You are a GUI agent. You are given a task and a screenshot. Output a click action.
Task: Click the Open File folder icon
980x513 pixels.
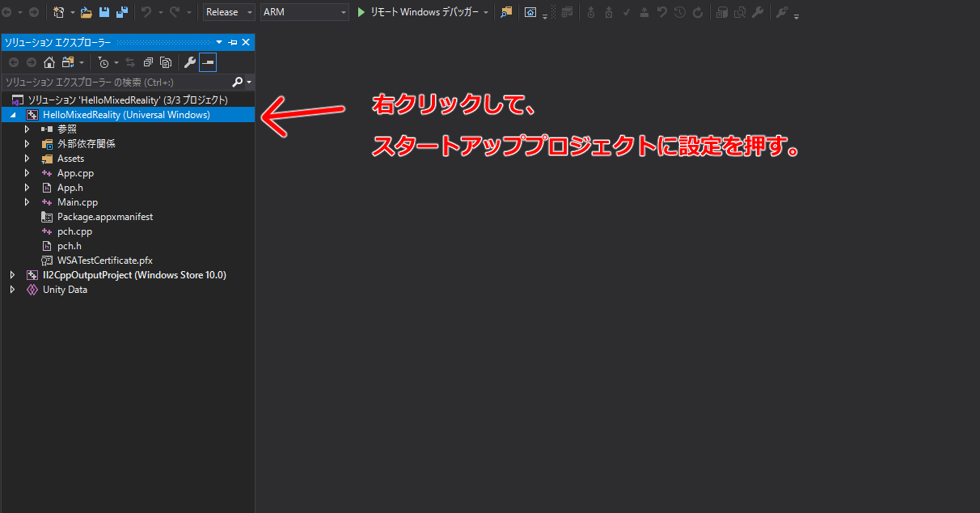coord(84,12)
